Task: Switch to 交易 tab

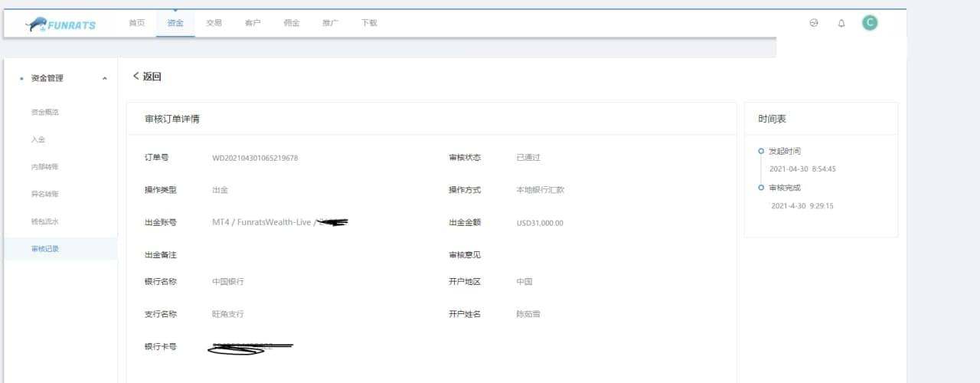Action: point(214,23)
